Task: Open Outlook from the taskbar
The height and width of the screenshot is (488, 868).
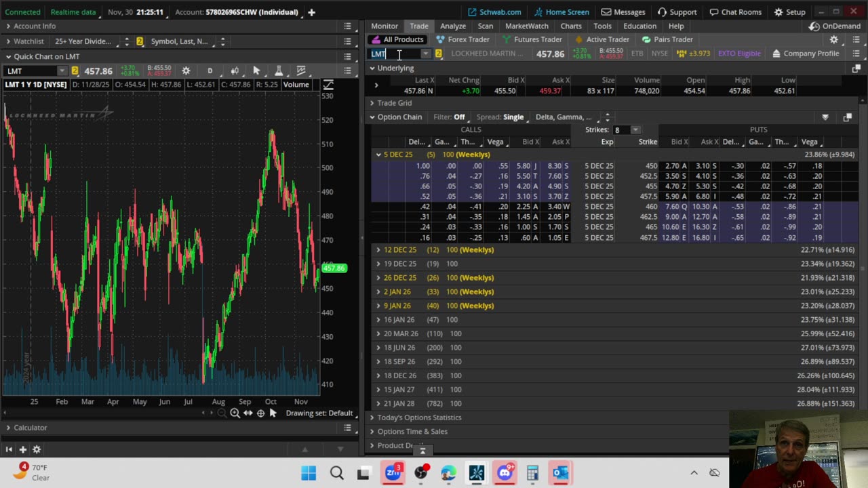Action: [x=561, y=473]
